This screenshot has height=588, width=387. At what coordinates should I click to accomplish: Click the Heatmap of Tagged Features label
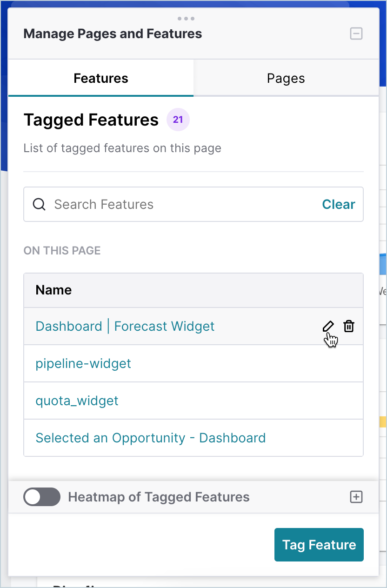159,497
